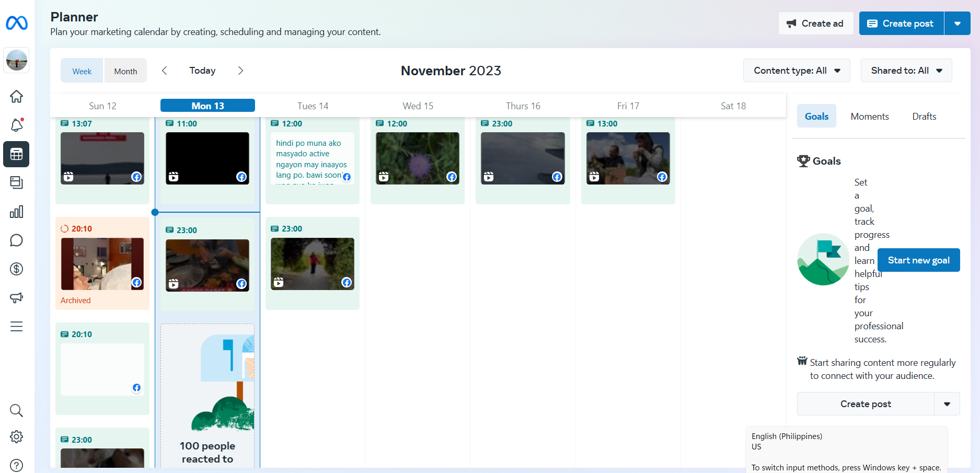
Task: Select Tues 14 day header
Action: [313, 106]
